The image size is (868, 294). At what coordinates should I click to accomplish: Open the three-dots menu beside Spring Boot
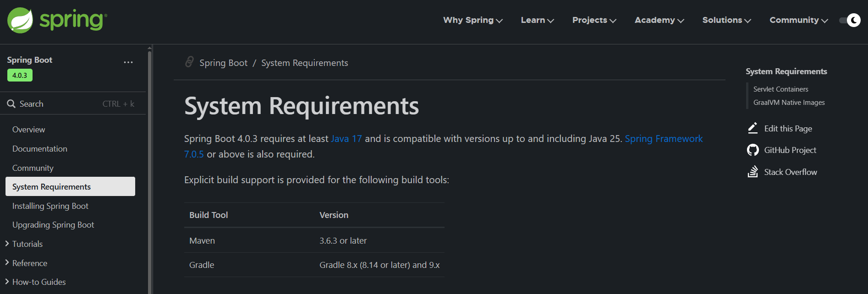(128, 62)
